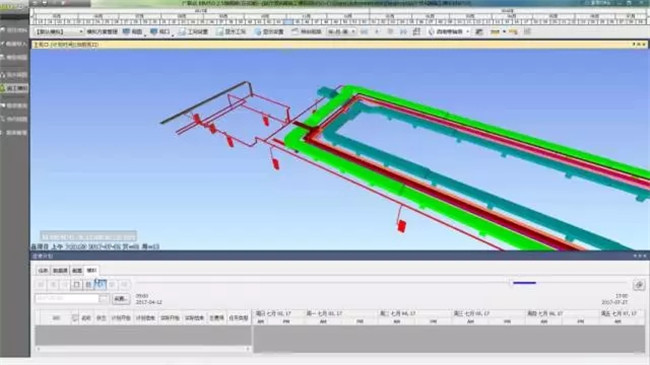Click the horizontal scrollbar under task table
Viewport: 650px width, 365px height.
coord(143,349)
